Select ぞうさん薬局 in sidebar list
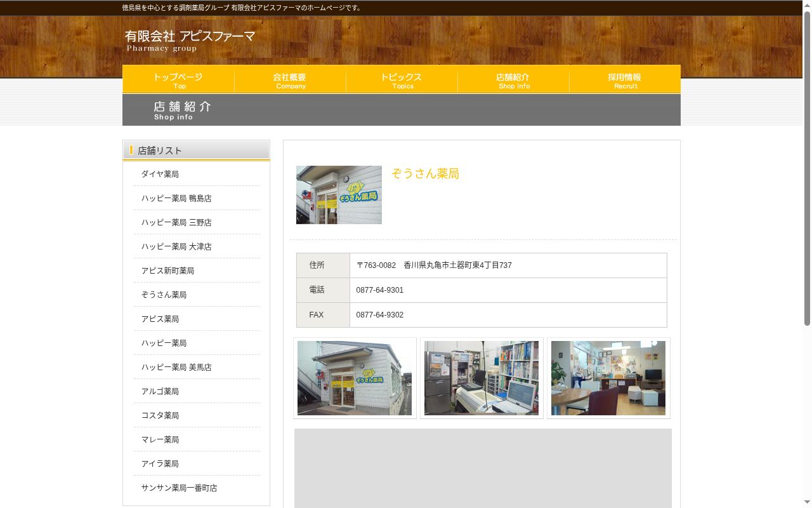Screen dimensions: 812x508 [164, 295]
